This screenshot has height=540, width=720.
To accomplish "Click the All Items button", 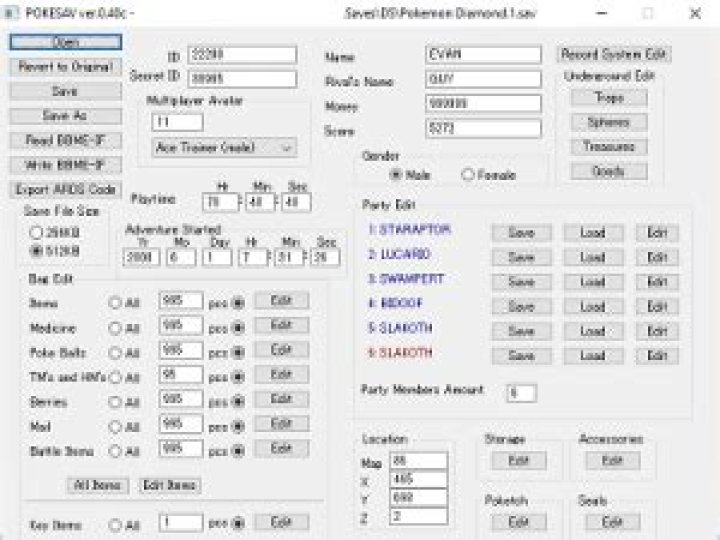I will tap(98, 485).
